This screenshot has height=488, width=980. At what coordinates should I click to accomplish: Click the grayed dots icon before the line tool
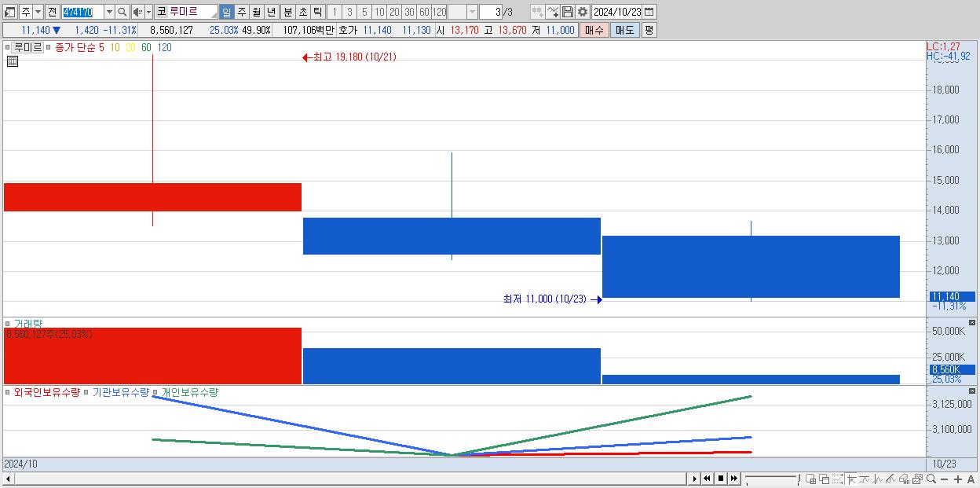(537, 12)
